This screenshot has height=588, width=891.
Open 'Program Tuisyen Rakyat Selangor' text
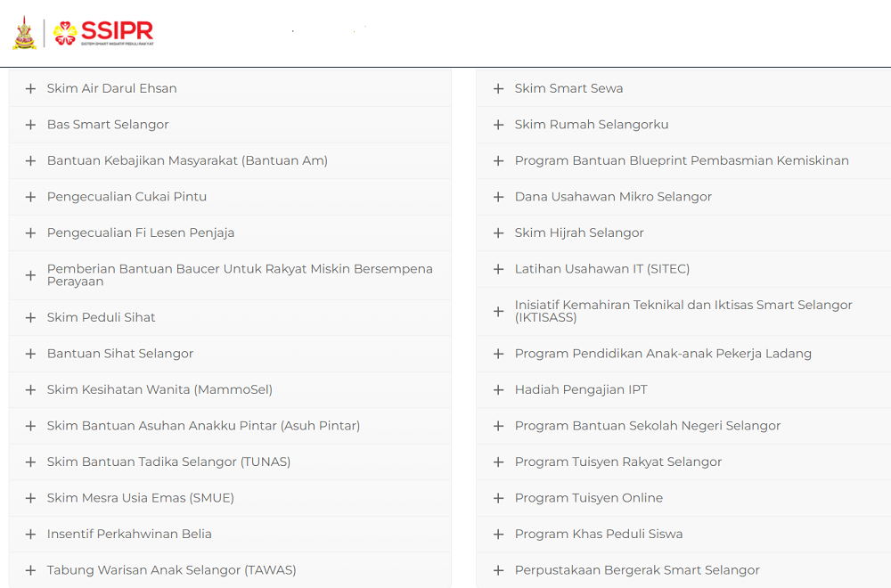(x=618, y=461)
